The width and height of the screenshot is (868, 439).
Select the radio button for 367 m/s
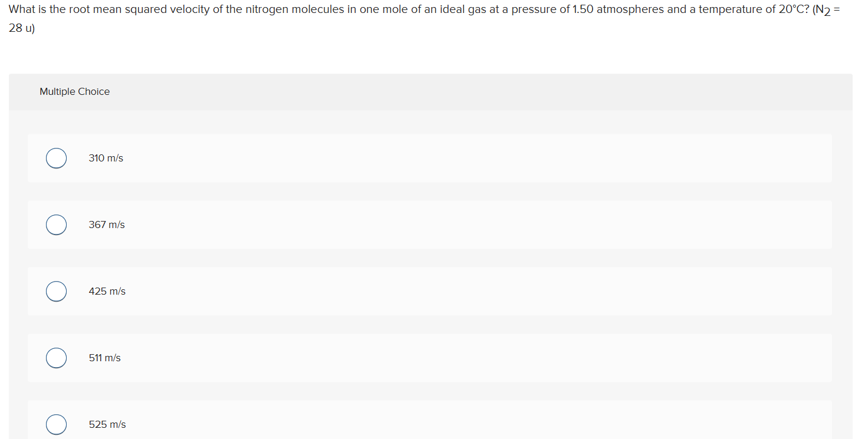click(x=56, y=225)
